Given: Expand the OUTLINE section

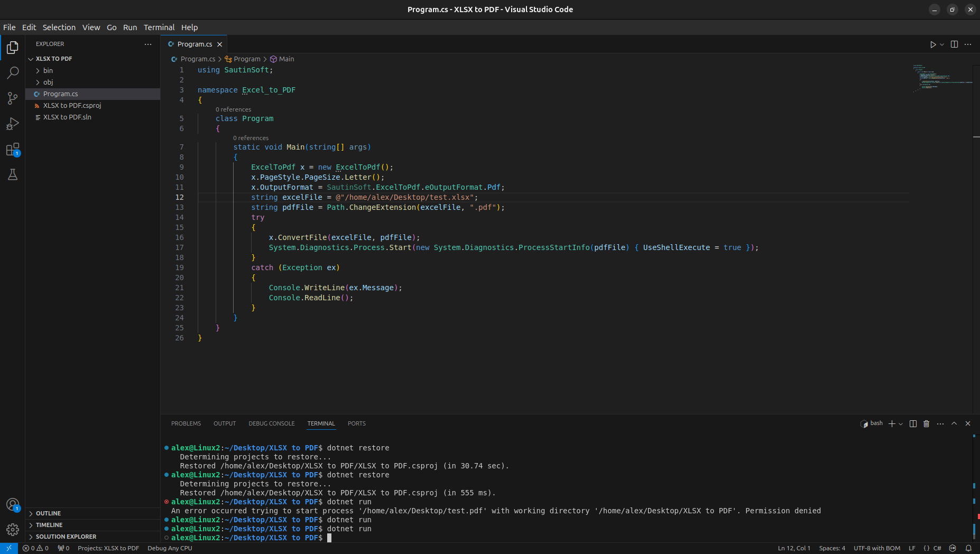Looking at the screenshot, I should coord(48,513).
